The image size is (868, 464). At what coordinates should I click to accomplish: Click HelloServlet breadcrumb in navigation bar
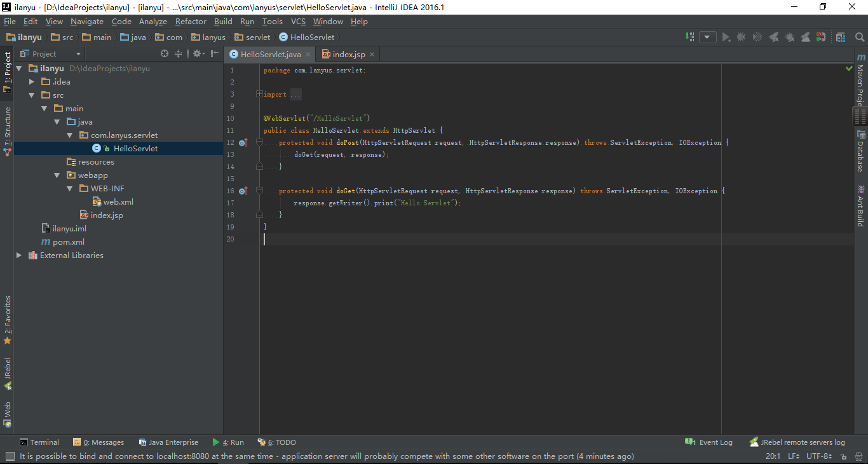click(x=307, y=38)
